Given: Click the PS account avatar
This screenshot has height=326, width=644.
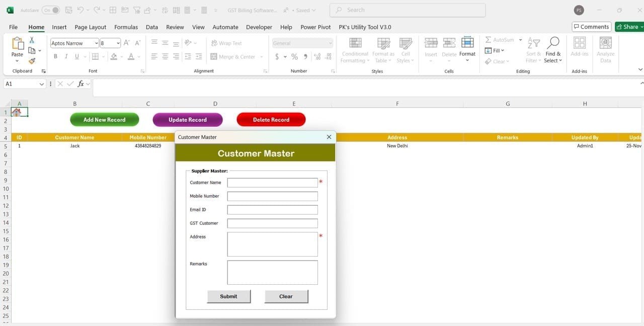Looking at the screenshot, I should [x=579, y=10].
